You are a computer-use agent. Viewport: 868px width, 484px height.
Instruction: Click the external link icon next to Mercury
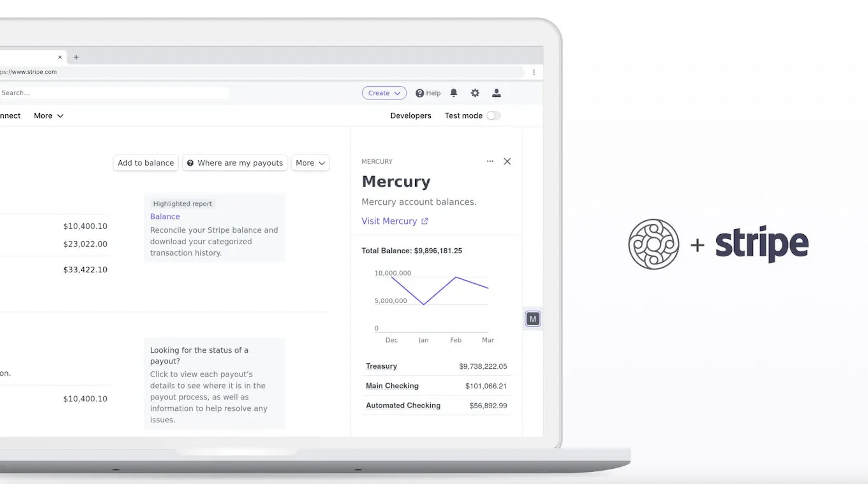coord(425,221)
